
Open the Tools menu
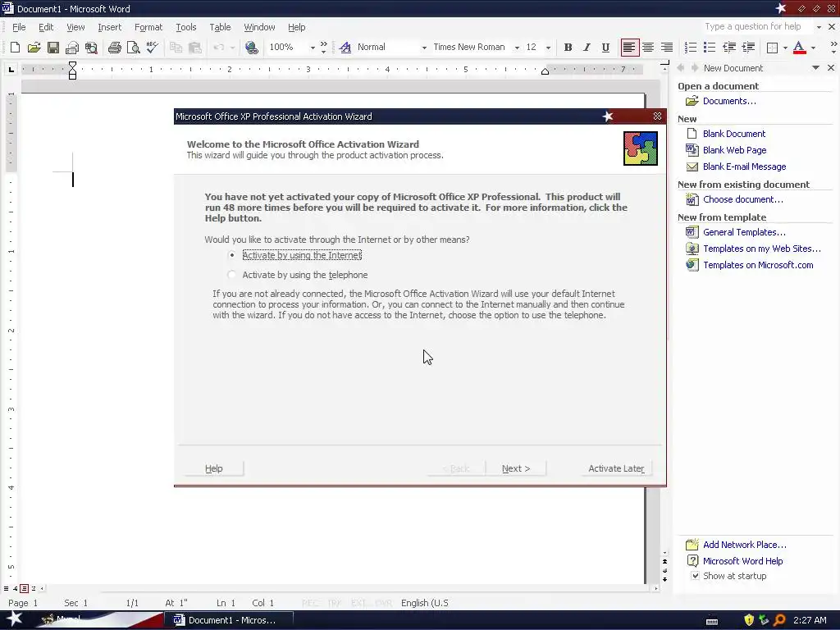coord(186,27)
